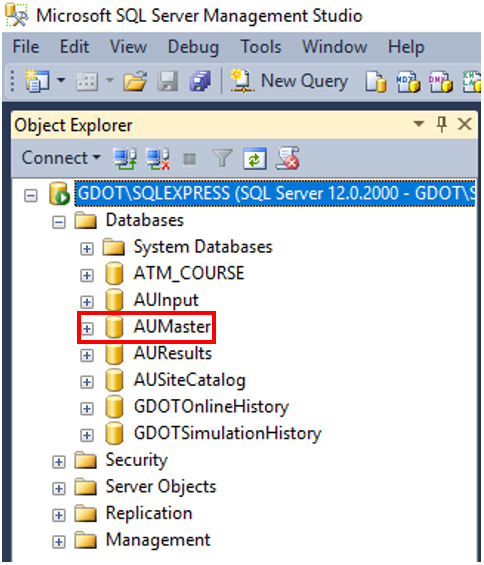Click the script icon with the red X
Image resolution: width=484 pixels, height=565 pixels.
[288, 159]
